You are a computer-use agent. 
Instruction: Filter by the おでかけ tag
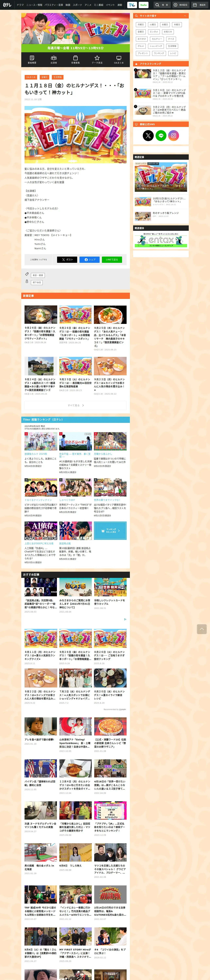click(x=142, y=39)
